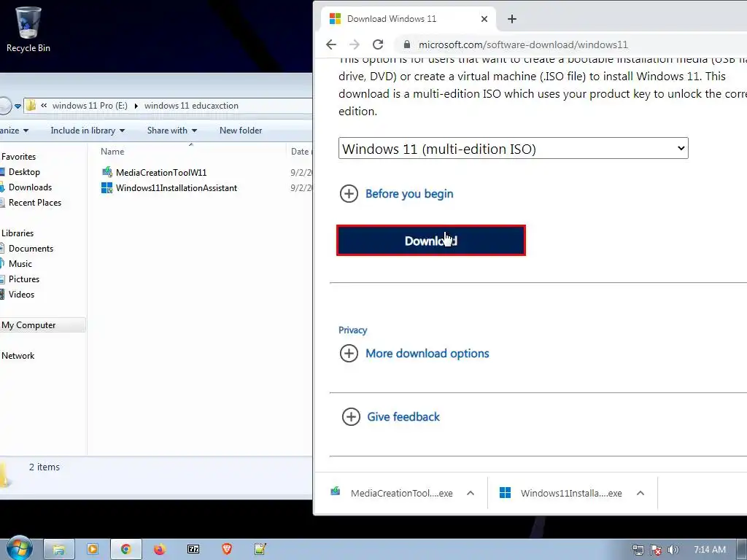
Task: Select Desktop in the navigation pane
Action: [x=24, y=172]
